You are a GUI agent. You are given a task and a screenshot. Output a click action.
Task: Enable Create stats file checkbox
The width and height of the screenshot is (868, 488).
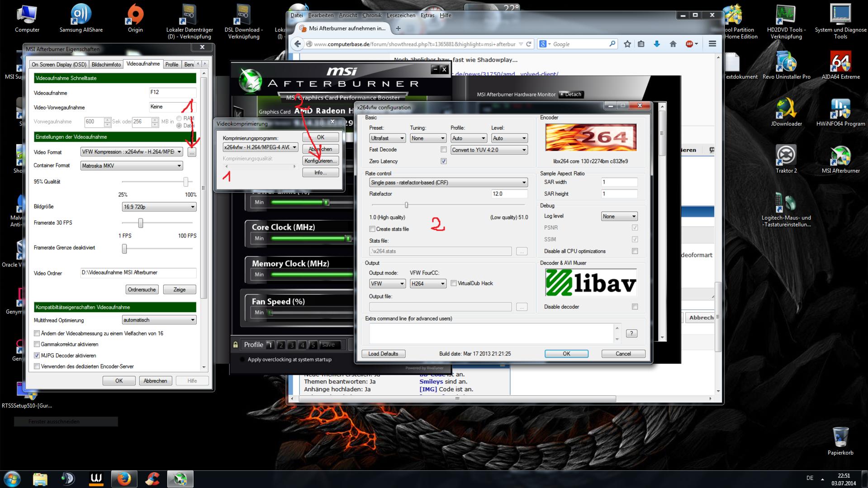coord(372,229)
